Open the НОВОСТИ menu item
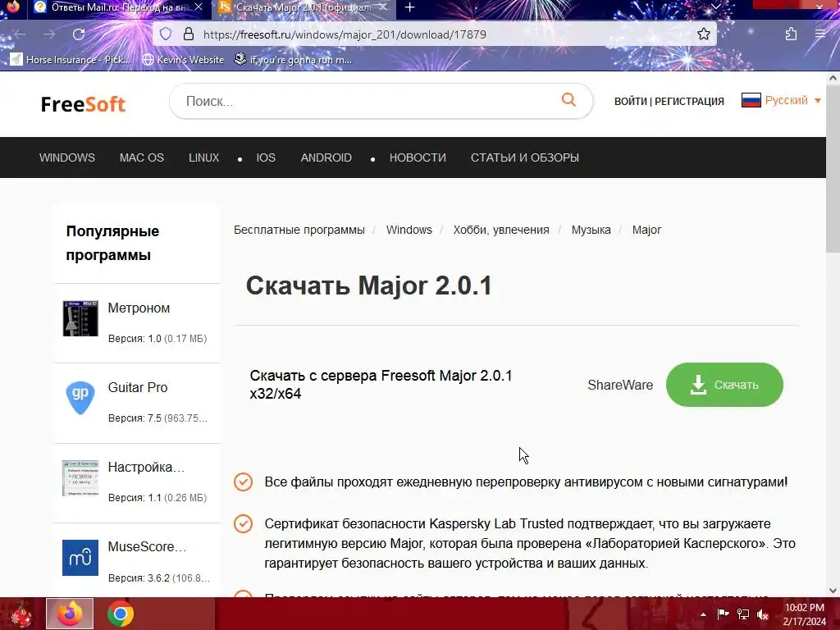840x630 pixels. 418,157
